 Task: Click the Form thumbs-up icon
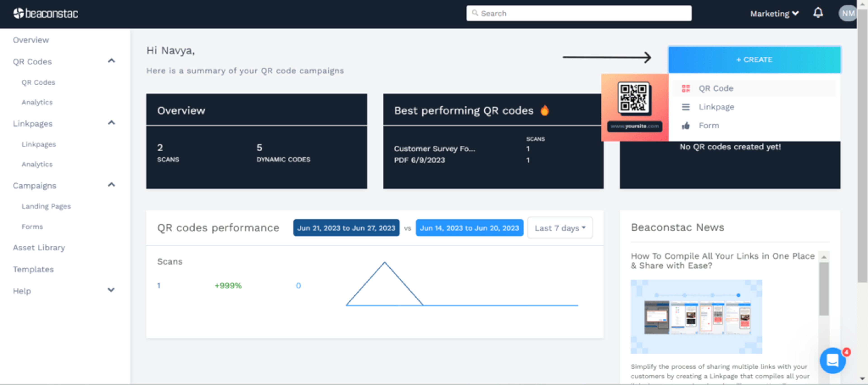(685, 126)
